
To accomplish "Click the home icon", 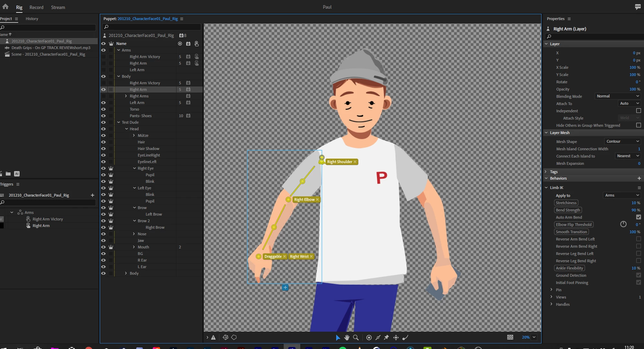I will (5, 6).
